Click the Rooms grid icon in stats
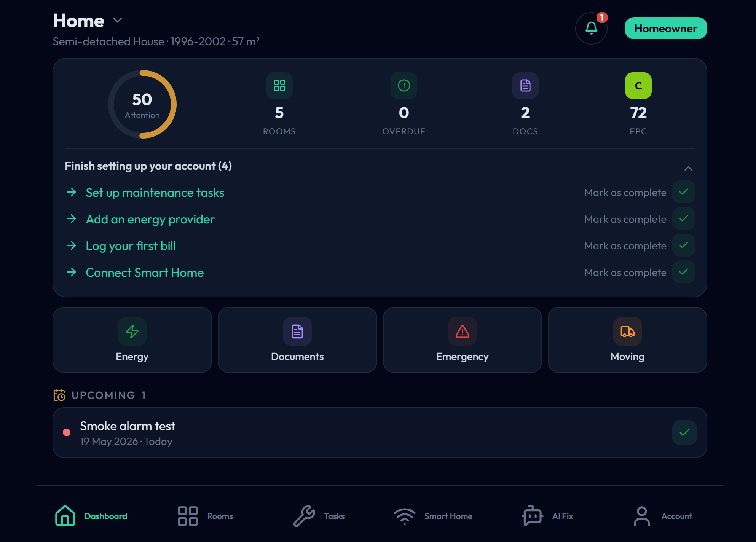Image resolution: width=756 pixels, height=542 pixels. (x=279, y=86)
